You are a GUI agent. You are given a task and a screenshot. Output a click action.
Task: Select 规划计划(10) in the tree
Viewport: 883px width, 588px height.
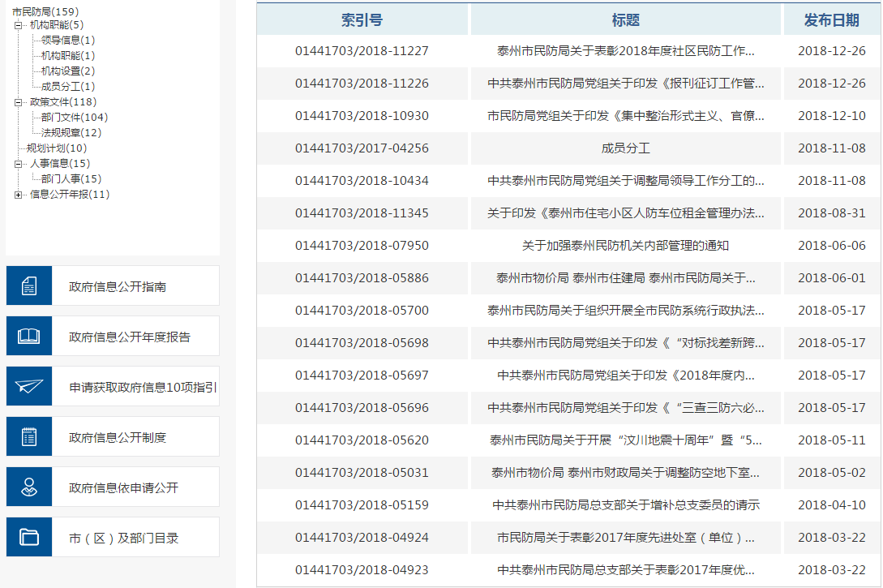pos(57,148)
